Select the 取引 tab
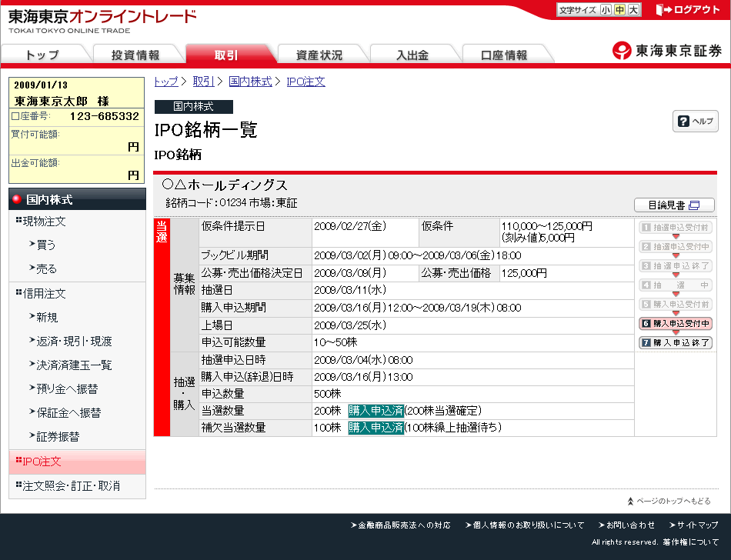 (226, 55)
